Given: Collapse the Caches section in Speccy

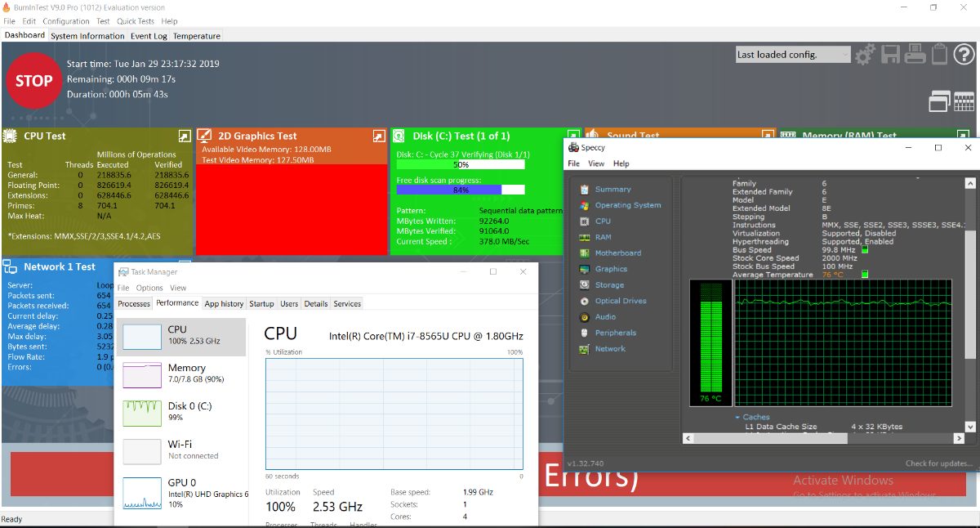Looking at the screenshot, I should coord(737,417).
